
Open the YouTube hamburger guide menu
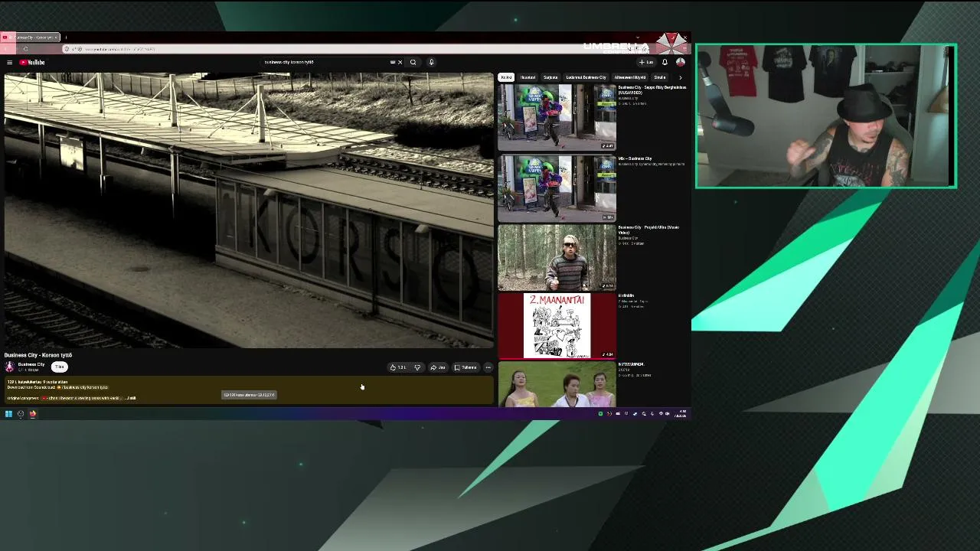[x=9, y=62]
